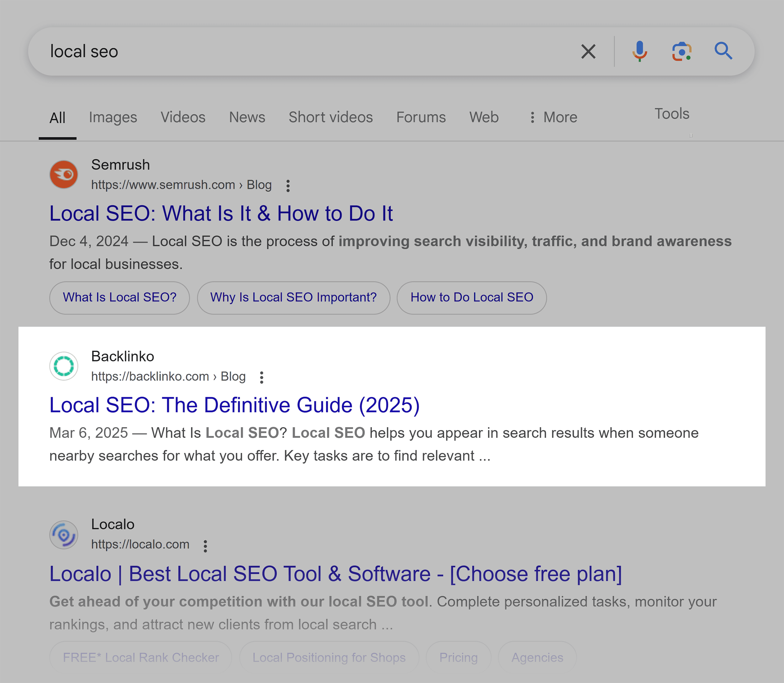Select the All tab
The height and width of the screenshot is (683, 784).
coord(58,118)
